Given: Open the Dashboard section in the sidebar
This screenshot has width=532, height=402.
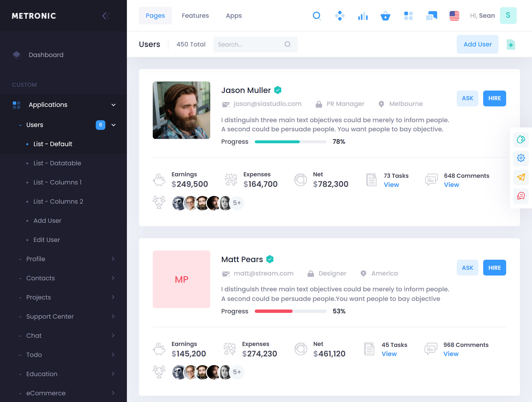Looking at the screenshot, I should click(46, 55).
